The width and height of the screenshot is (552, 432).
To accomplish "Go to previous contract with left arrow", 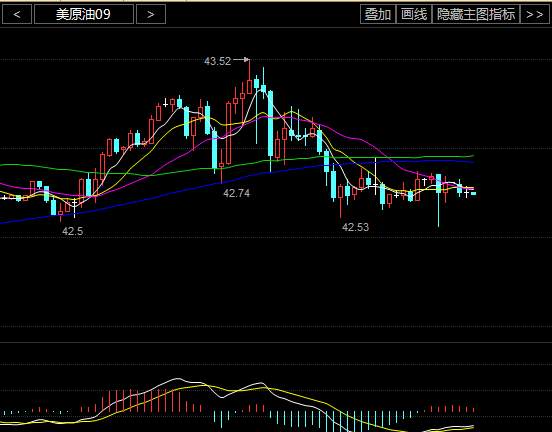I will [17, 14].
